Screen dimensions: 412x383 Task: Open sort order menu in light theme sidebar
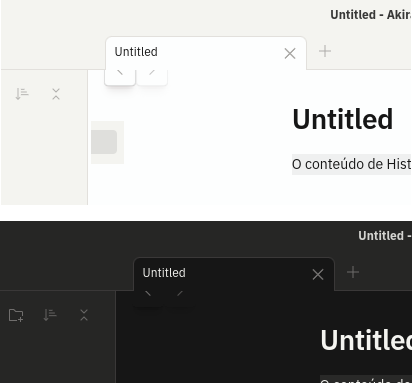pyautogui.click(x=22, y=94)
